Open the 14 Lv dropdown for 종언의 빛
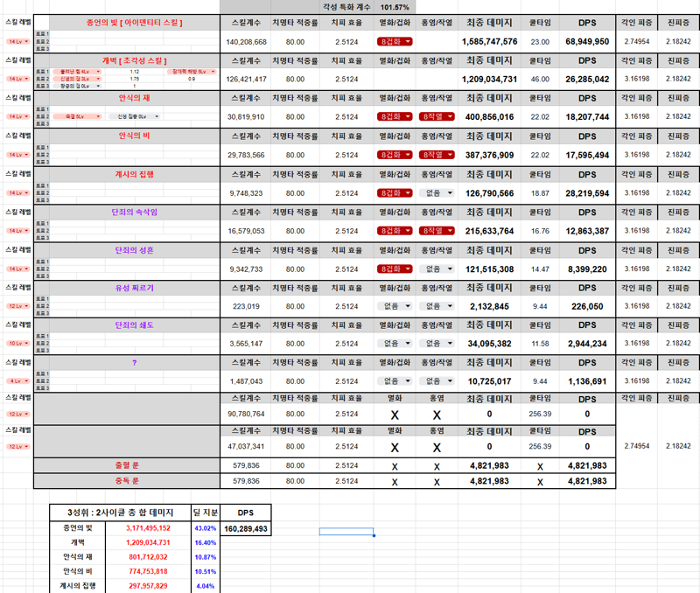The image size is (700, 593). tap(17, 41)
